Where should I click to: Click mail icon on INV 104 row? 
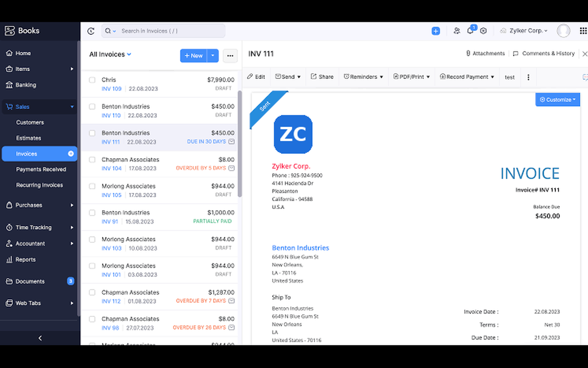pos(232,168)
